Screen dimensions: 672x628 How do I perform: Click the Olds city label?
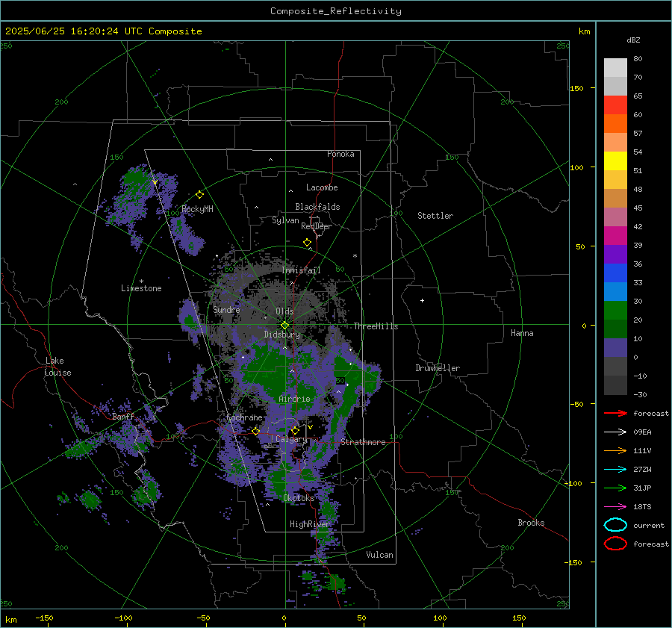click(284, 311)
